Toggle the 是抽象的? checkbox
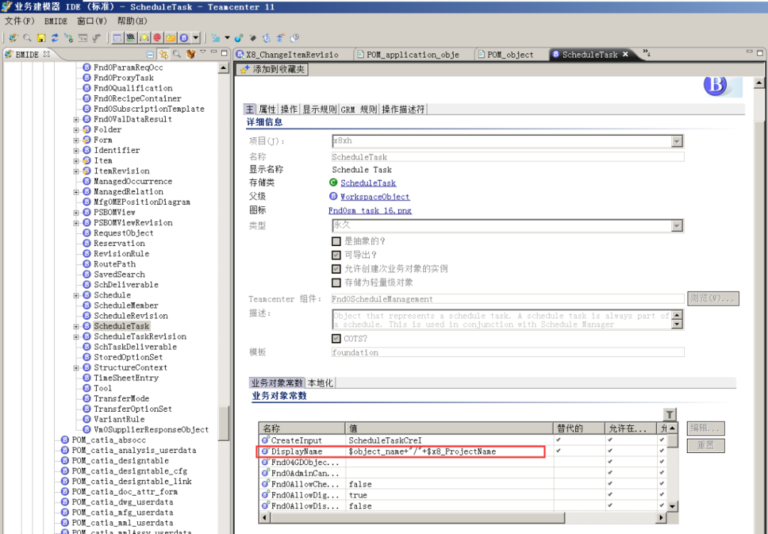768x534 pixels. pos(336,241)
